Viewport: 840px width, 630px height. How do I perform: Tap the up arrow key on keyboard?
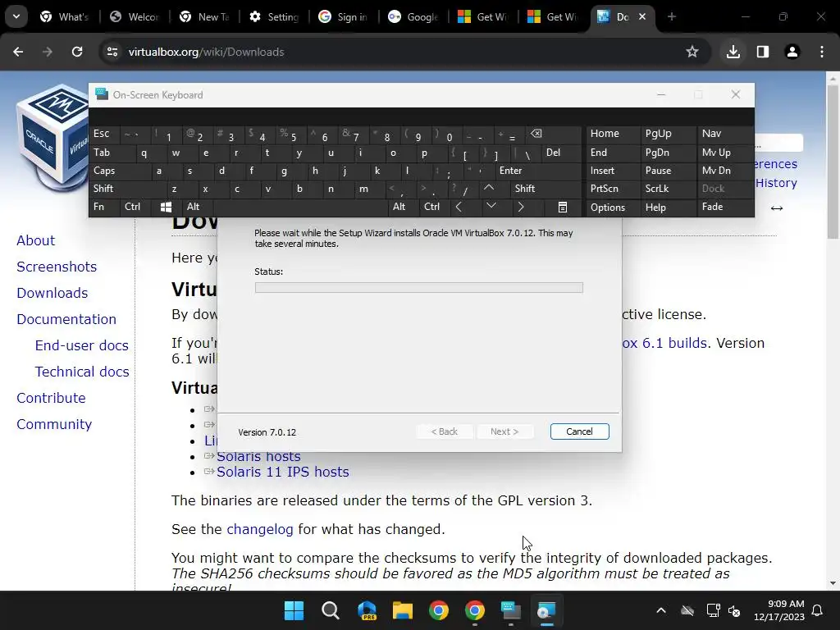(x=489, y=188)
